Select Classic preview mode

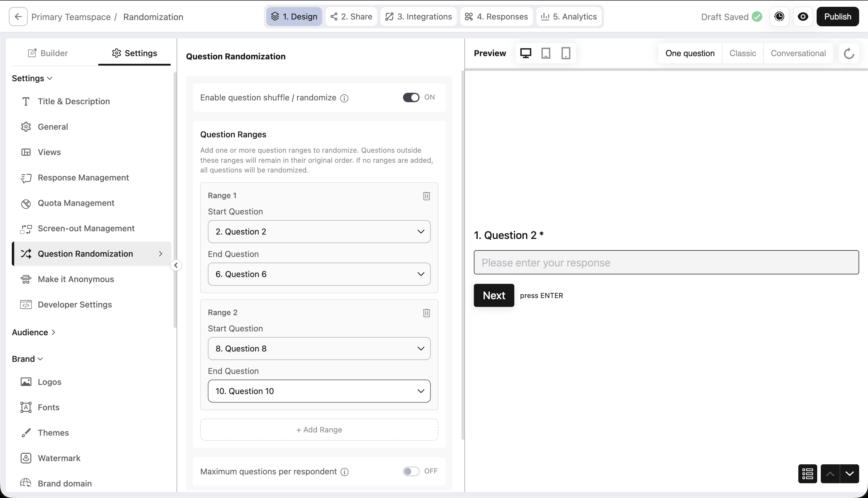pos(743,53)
